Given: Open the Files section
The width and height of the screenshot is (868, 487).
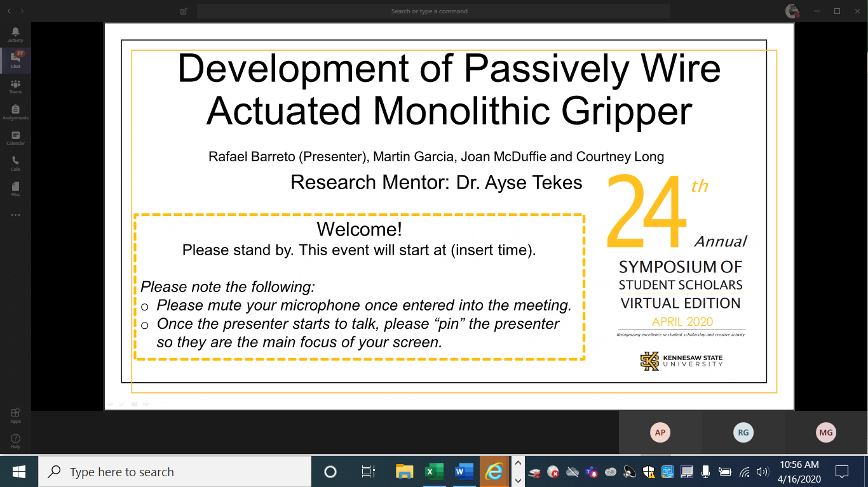Looking at the screenshot, I should 15,189.
